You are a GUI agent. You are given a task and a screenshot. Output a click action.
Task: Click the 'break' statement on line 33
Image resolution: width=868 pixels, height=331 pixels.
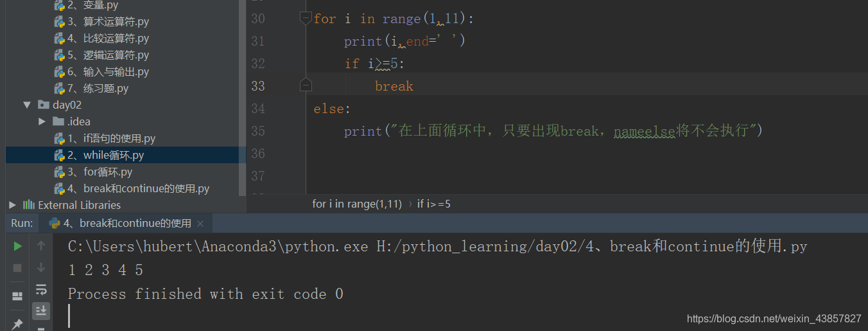tap(394, 86)
